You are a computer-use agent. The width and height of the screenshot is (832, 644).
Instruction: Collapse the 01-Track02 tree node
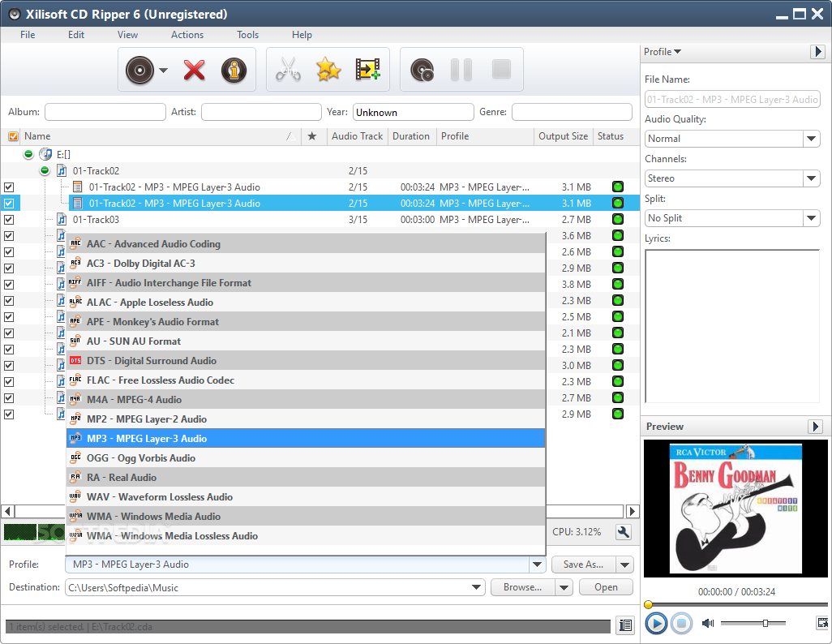coord(45,170)
